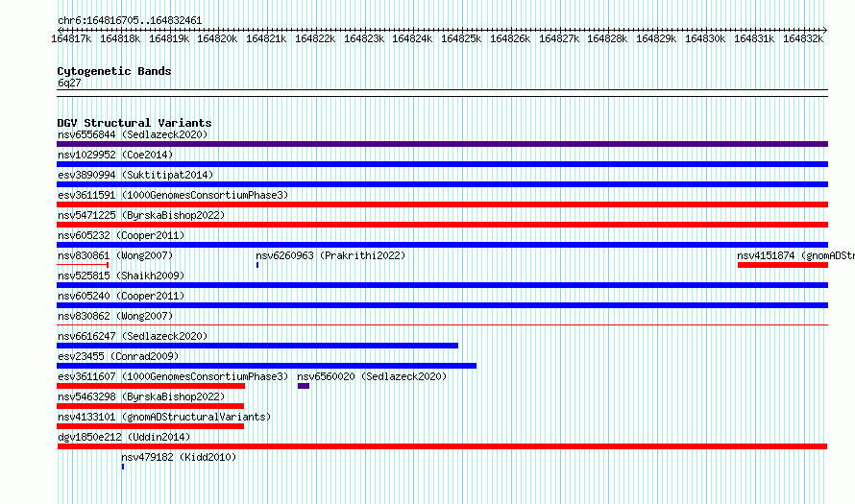Click ruler position 164822k

(x=315, y=38)
